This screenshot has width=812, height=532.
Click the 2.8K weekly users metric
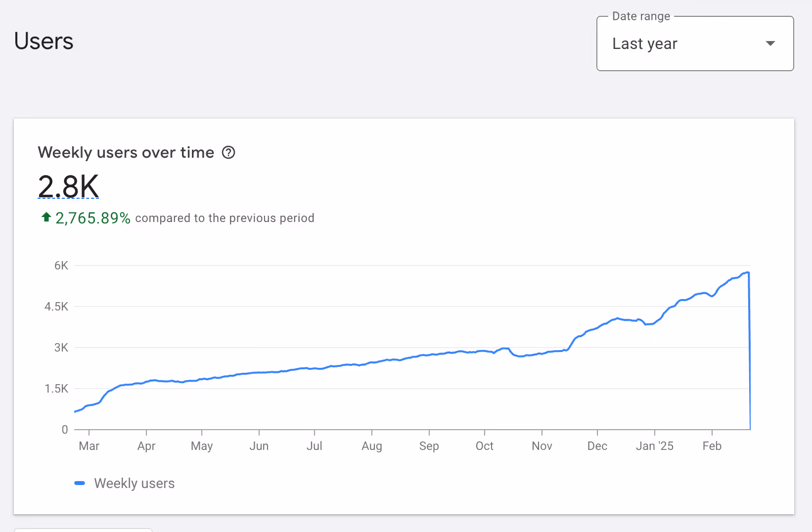coord(69,186)
